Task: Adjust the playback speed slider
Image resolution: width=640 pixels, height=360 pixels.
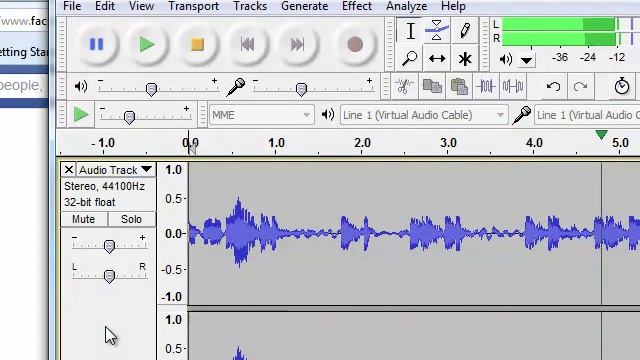Action: tap(129, 117)
